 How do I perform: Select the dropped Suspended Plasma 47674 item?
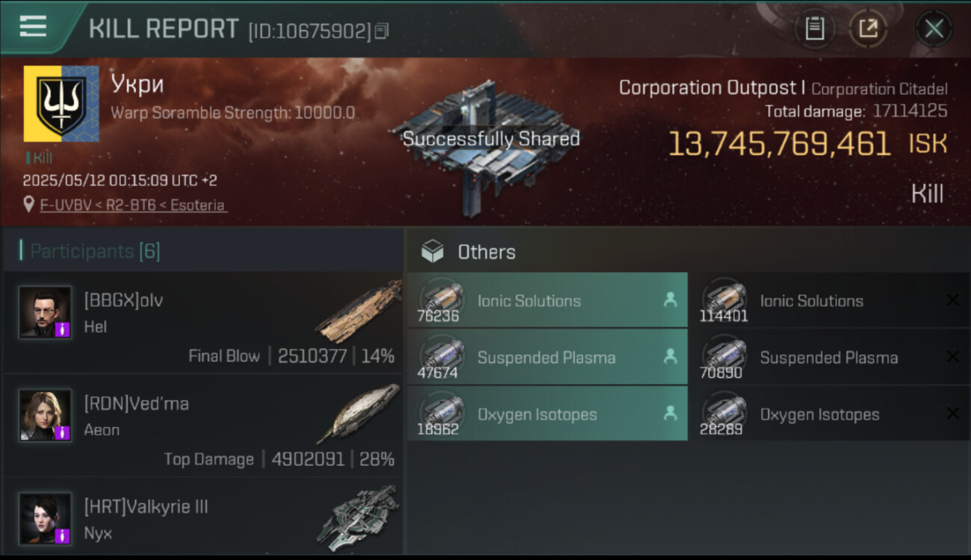point(547,358)
